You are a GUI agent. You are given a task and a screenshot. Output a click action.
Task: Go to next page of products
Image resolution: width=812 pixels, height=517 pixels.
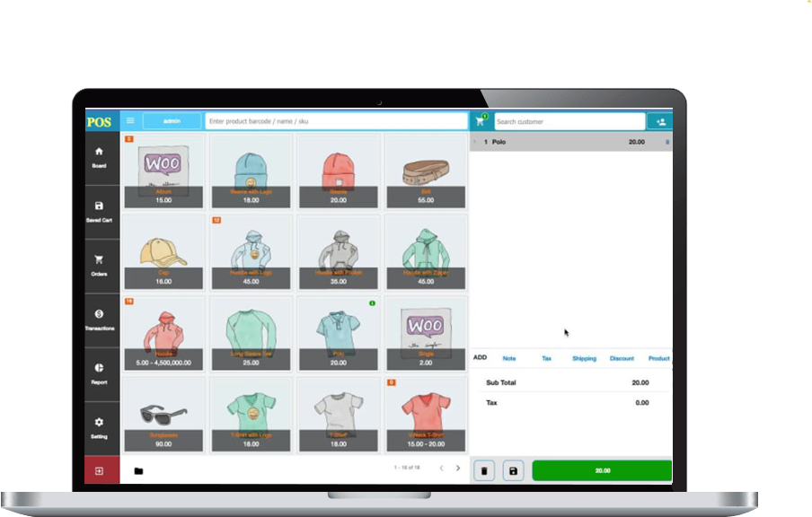click(458, 468)
